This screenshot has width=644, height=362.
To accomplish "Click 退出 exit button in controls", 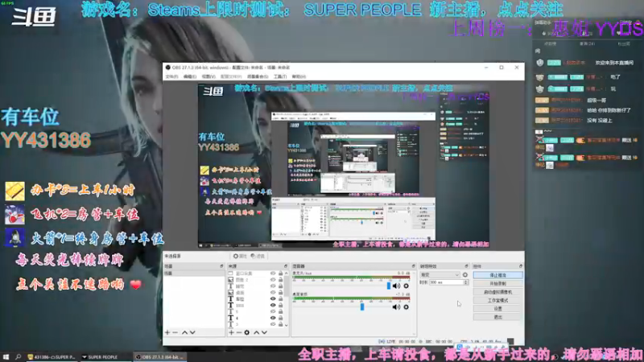I will click(497, 317).
